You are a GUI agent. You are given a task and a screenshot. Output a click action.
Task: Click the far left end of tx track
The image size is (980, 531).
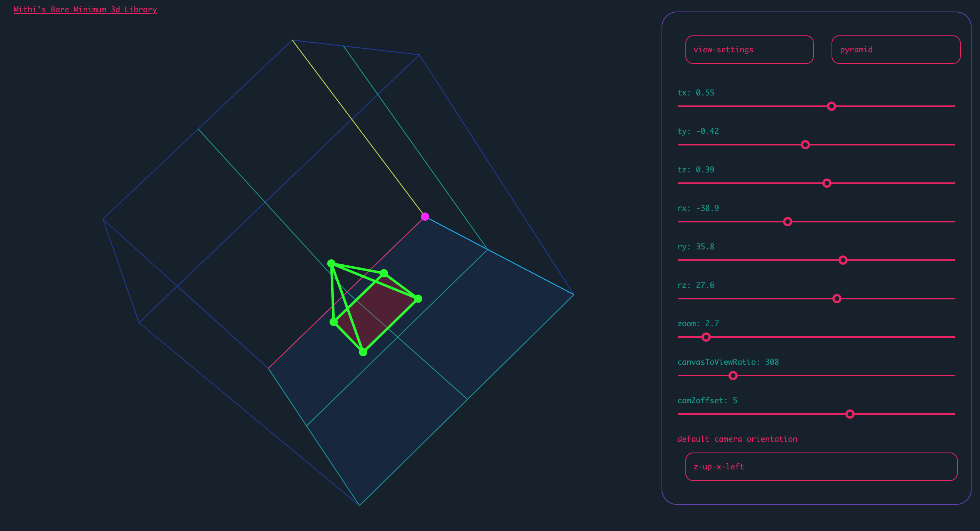pyautogui.click(x=679, y=106)
